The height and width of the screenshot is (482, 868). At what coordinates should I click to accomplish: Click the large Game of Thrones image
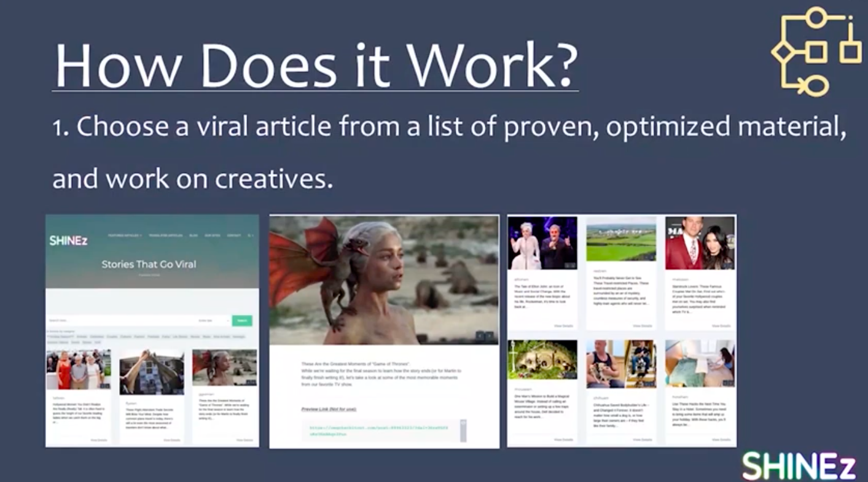click(x=384, y=280)
